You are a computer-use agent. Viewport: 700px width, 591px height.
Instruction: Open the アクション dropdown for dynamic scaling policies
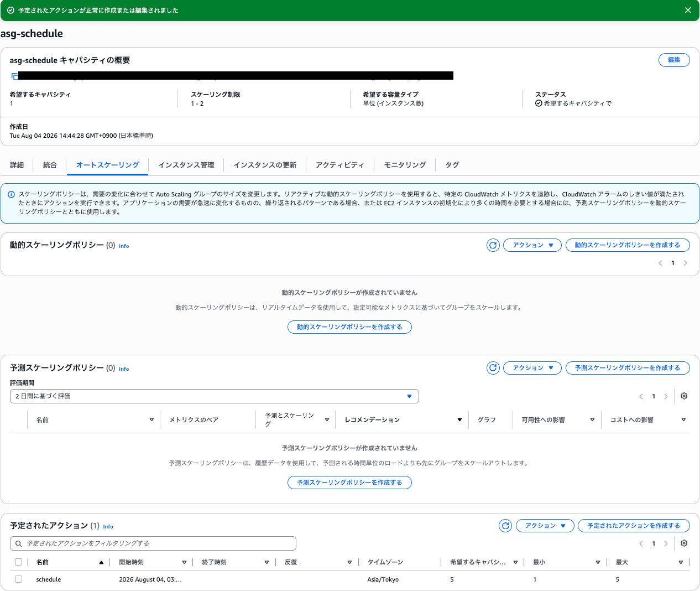[532, 245]
